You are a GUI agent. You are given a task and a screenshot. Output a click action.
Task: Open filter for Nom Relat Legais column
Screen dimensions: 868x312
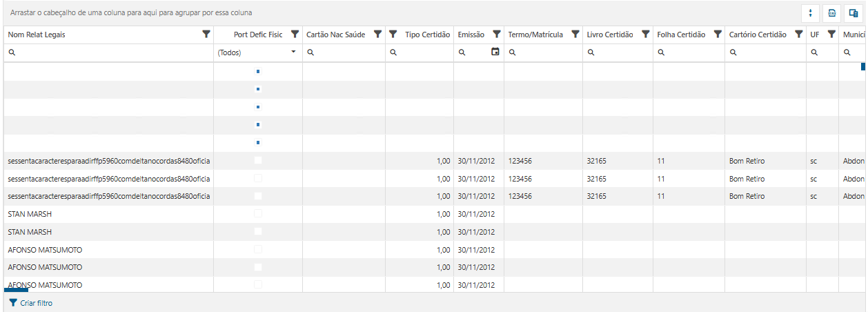click(x=206, y=34)
